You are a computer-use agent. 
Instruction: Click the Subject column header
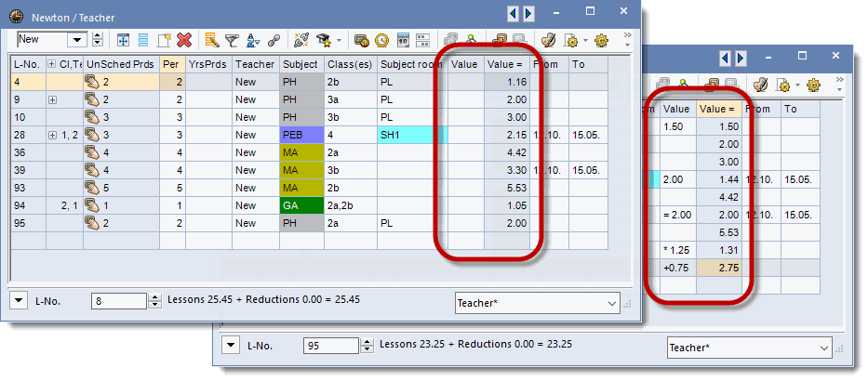300,64
